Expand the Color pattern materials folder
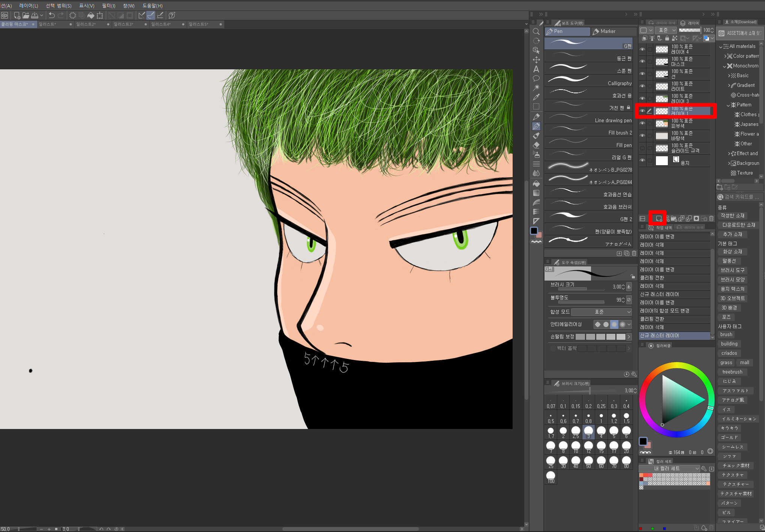 726,56
